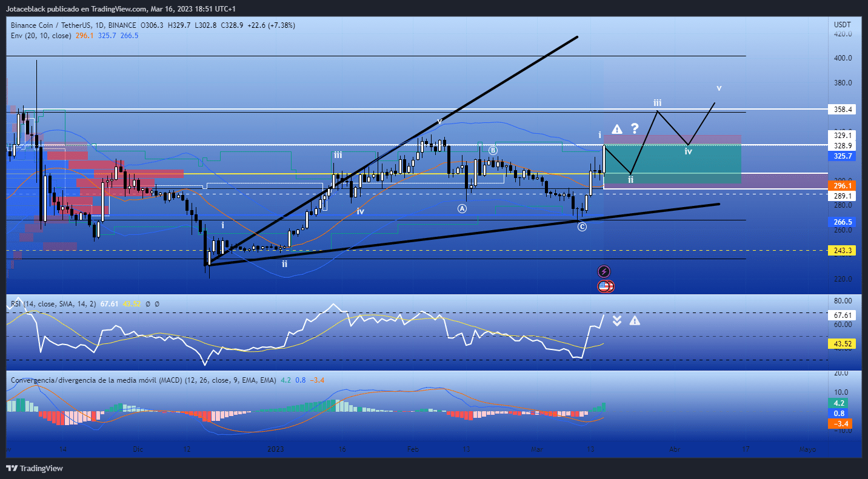Click the open price value O306.3 in header
The image size is (868, 479).
pos(153,25)
